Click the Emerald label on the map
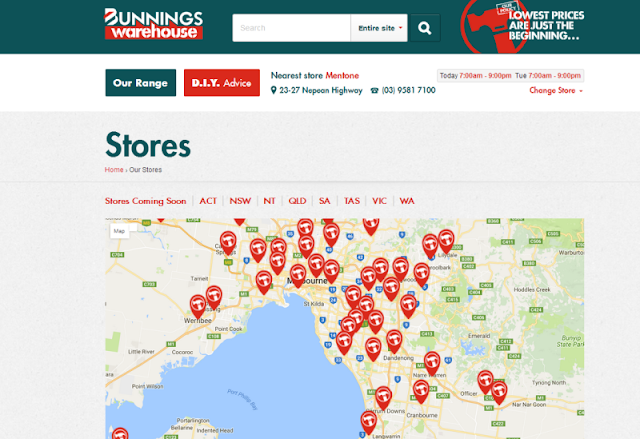The image size is (640, 439). pos(479,336)
